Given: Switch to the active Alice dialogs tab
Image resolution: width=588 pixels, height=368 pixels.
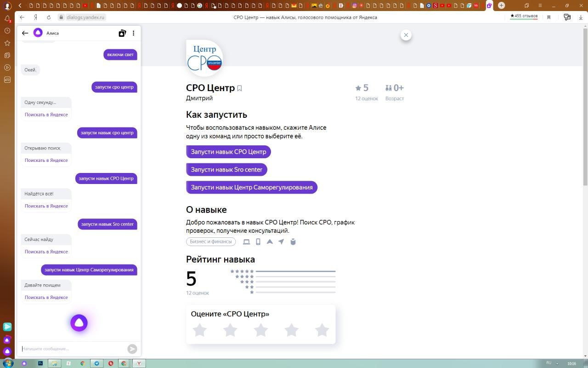Looking at the screenshot, I should pos(489,6).
